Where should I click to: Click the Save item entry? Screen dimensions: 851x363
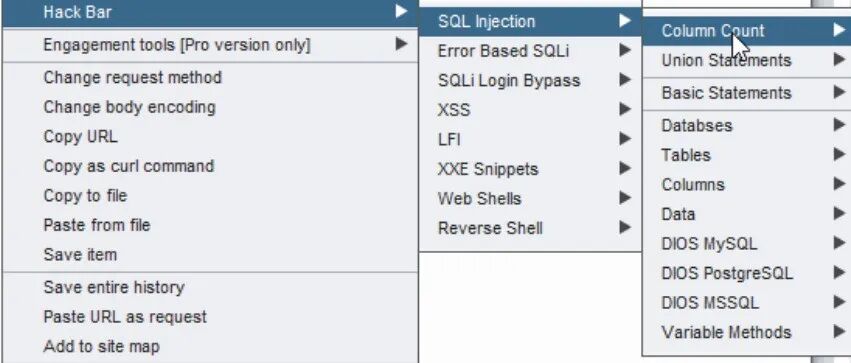point(209,254)
